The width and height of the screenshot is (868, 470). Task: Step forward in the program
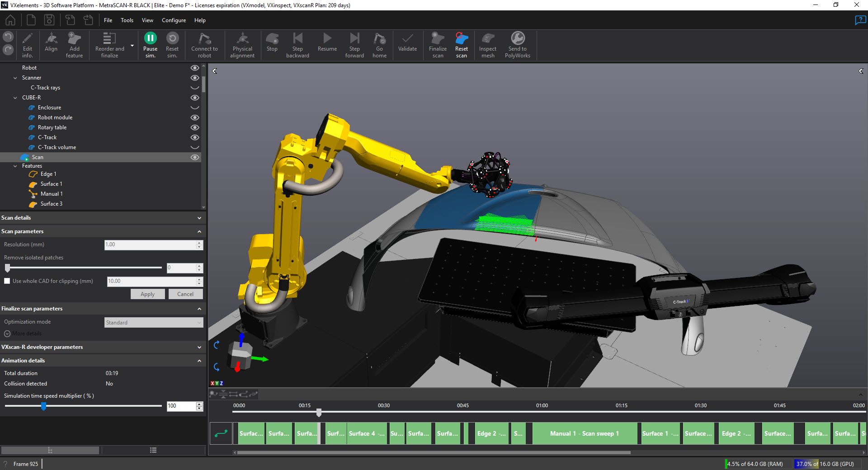coord(354,45)
